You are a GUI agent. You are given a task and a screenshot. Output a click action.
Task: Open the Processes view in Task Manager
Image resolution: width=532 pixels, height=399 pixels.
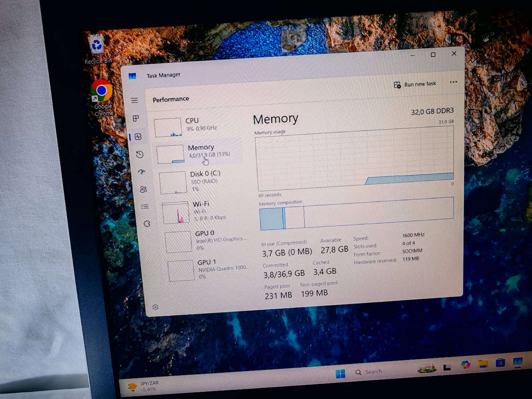pos(135,118)
